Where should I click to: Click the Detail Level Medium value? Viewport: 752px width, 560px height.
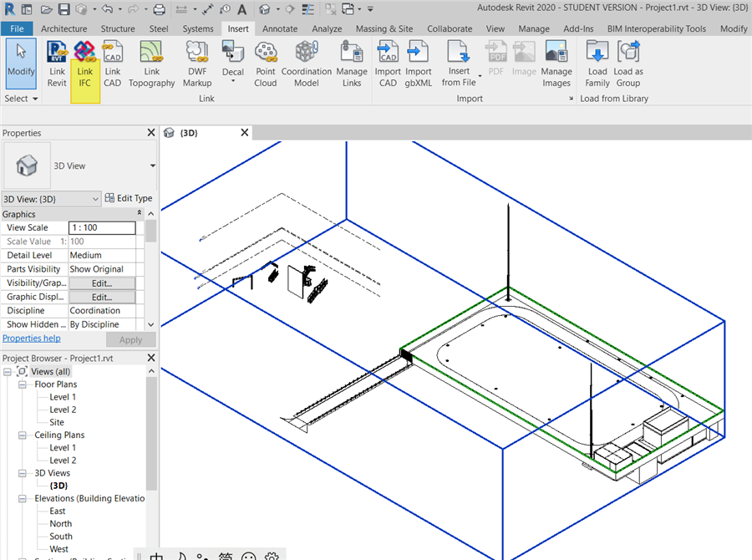point(102,255)
